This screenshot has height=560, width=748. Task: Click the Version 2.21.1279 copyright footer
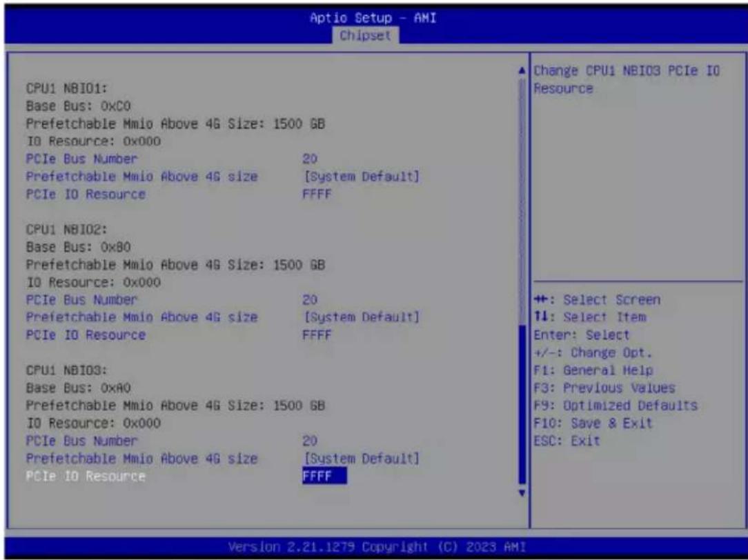point(377,547)
